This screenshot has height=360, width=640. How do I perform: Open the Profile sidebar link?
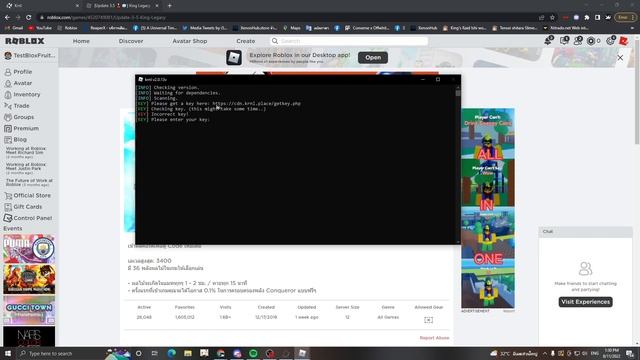[18, 71]
